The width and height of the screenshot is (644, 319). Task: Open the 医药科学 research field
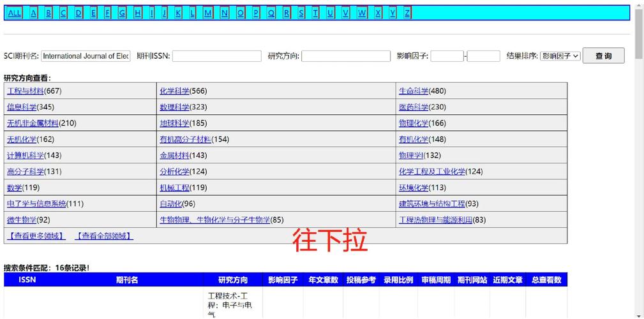(x=414, y=107)
